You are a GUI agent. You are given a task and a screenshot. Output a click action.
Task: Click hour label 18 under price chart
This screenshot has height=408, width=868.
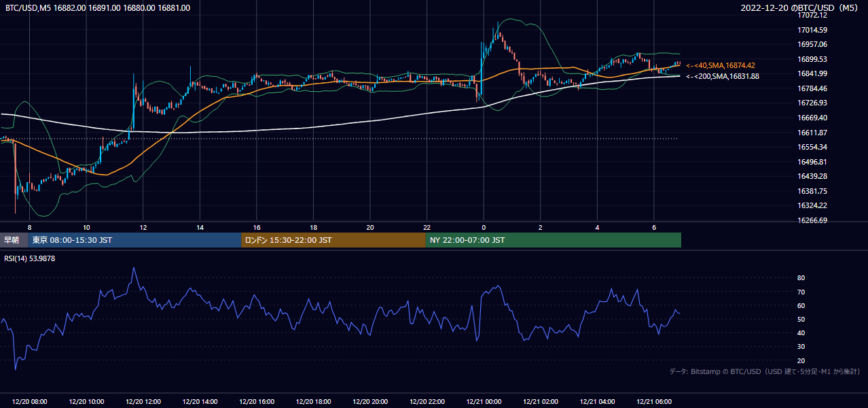[313, 227]
